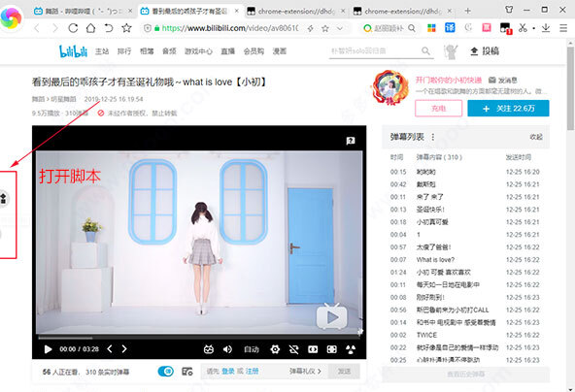Open 自动 quality selector

pos(252,349)
